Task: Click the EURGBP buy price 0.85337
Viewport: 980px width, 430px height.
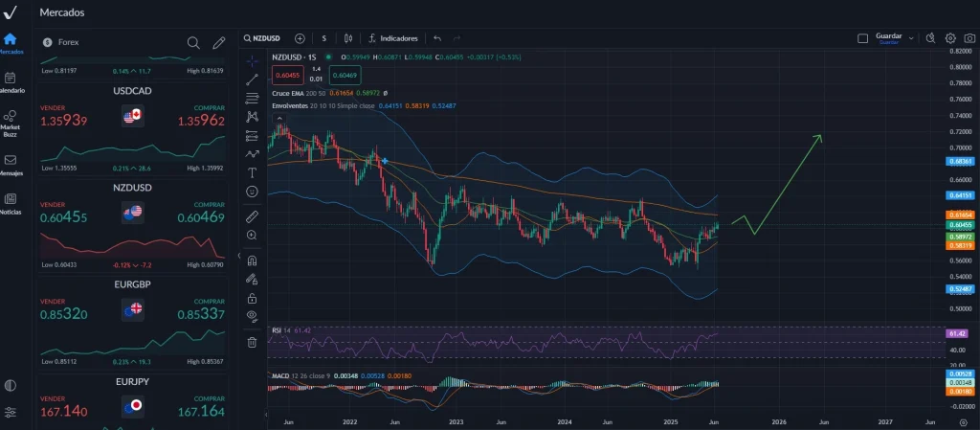Action: point(201,314)
